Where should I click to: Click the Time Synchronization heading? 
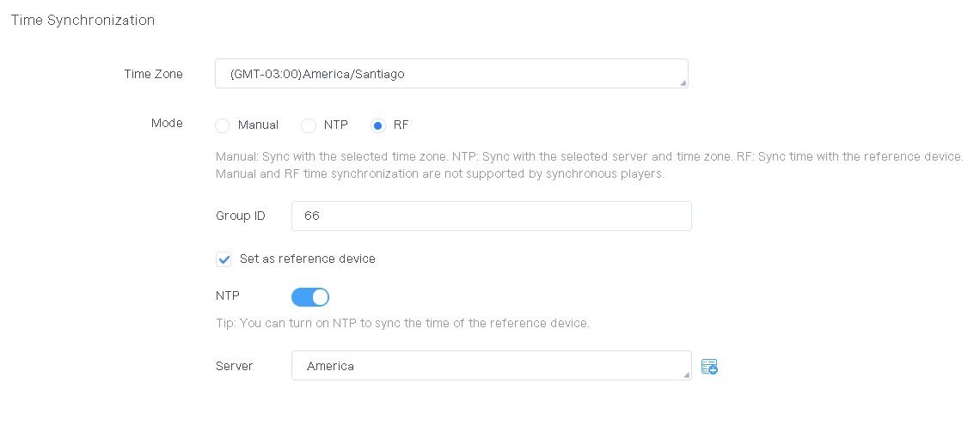tap(83, 20)
